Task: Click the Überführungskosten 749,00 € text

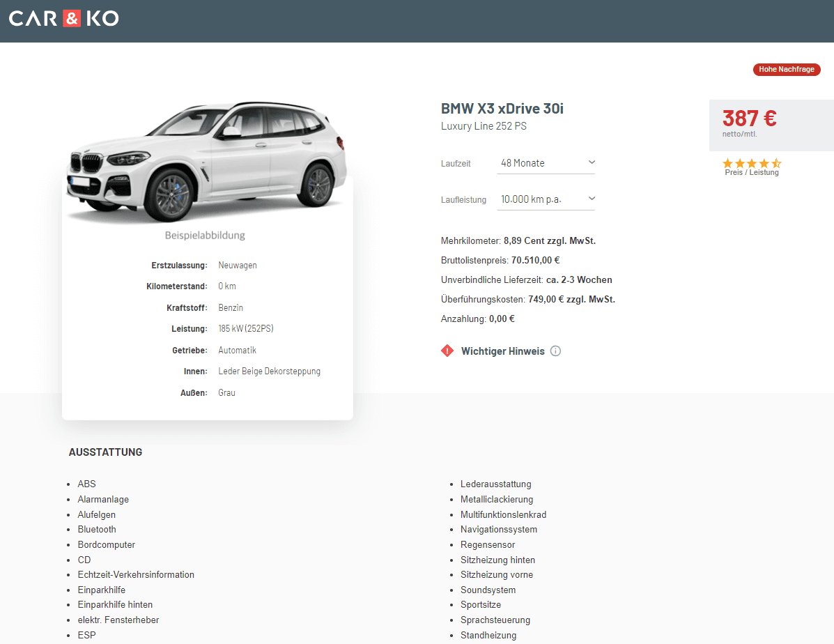Action: (527, 300)
